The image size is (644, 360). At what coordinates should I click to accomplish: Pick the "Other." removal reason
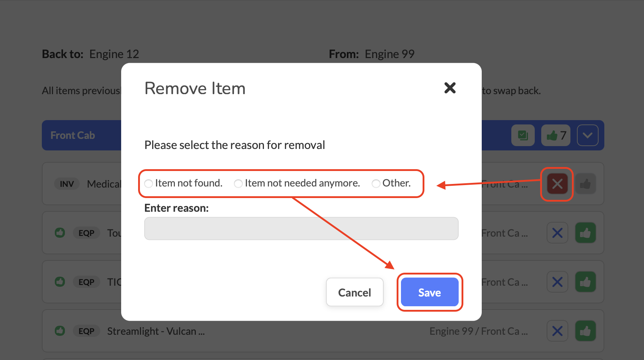click(376, 184)
